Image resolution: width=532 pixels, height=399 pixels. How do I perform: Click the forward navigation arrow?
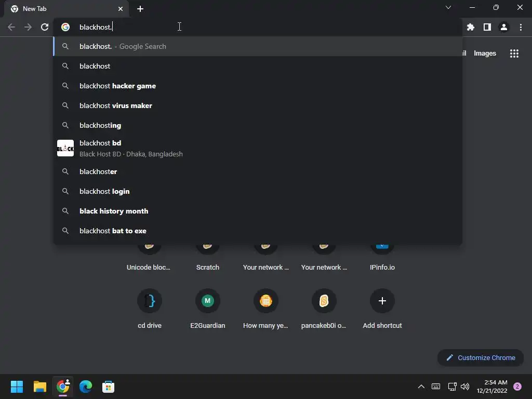(x=28, y=27)
